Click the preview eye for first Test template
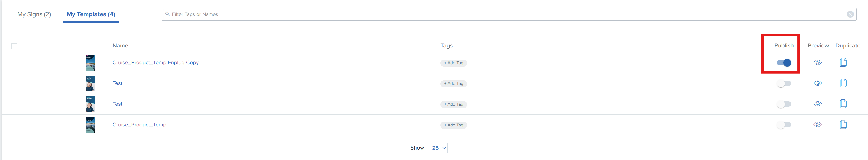The height and width of the screenshot is (160, 868). (x=817, y=83)
